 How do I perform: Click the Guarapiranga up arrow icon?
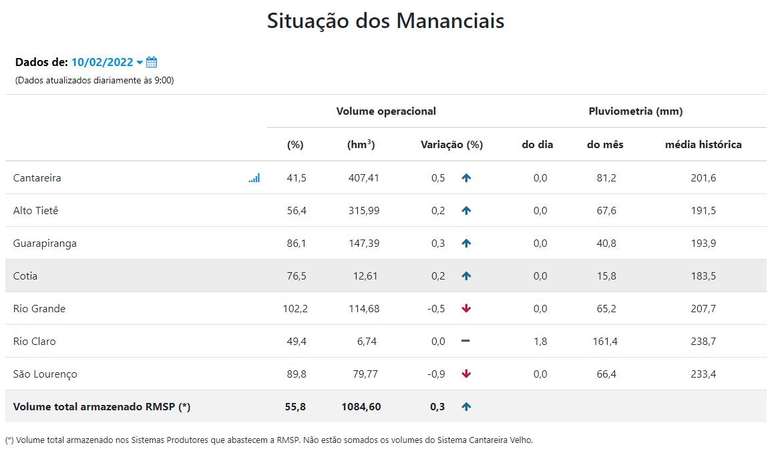466,243
